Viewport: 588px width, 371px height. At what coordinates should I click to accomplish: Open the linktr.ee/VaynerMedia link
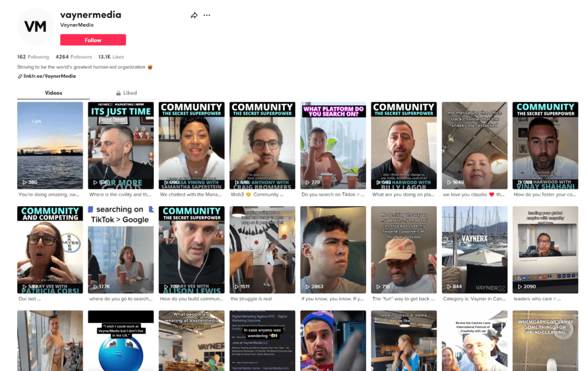(x=49, y=76)
